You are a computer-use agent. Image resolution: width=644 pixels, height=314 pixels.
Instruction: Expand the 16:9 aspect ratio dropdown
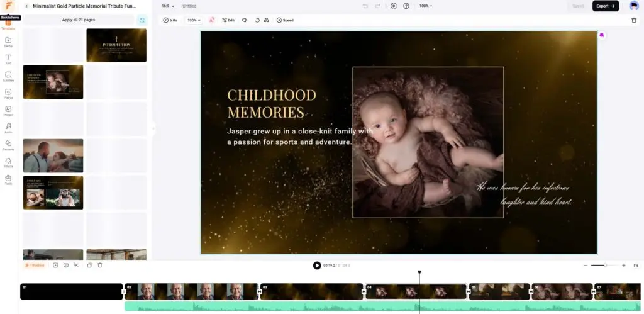pos(166,6)
